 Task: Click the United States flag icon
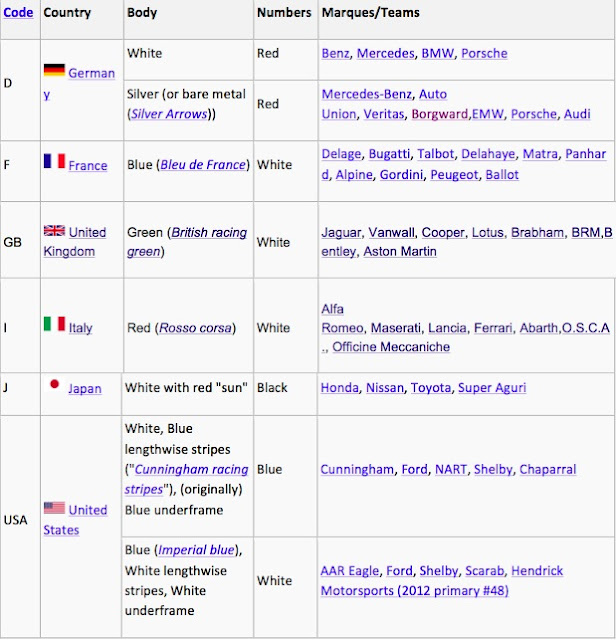click(x=54, y=508)
